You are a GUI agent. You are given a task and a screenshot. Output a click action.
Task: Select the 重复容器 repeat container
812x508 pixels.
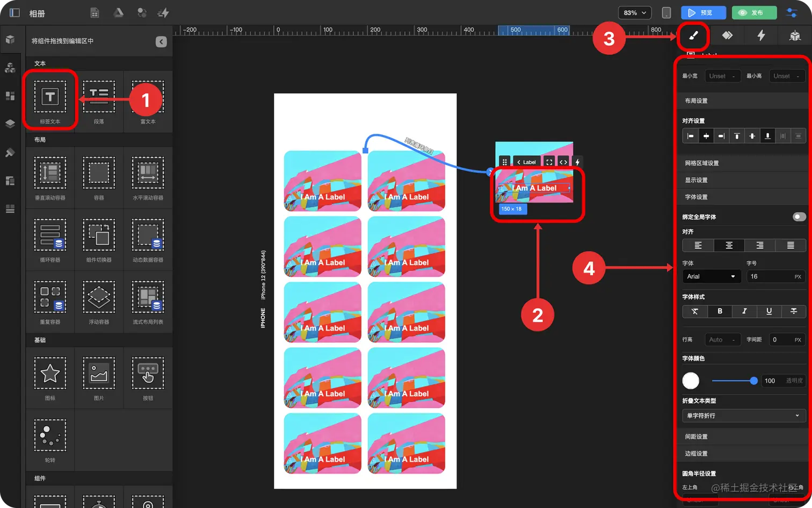point(50,302)
